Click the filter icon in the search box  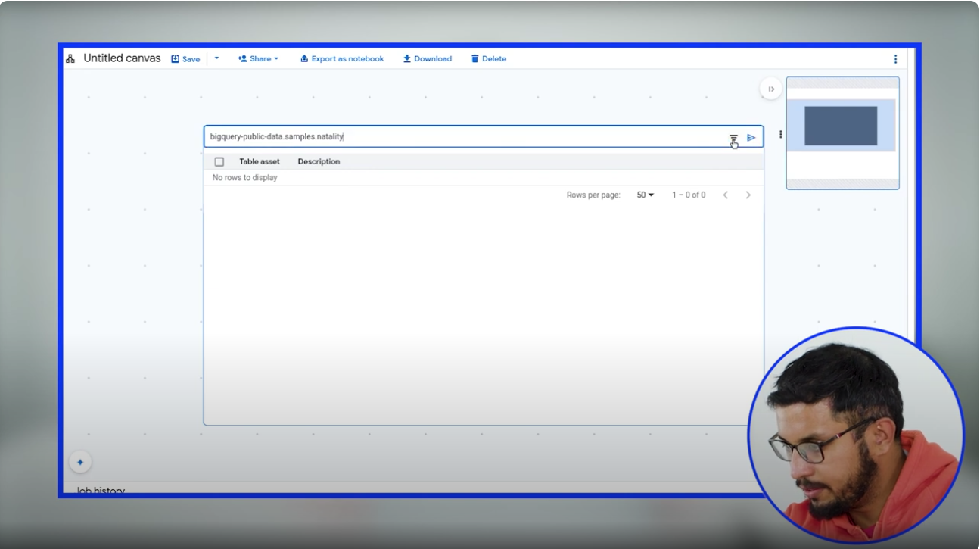point(733,138)
